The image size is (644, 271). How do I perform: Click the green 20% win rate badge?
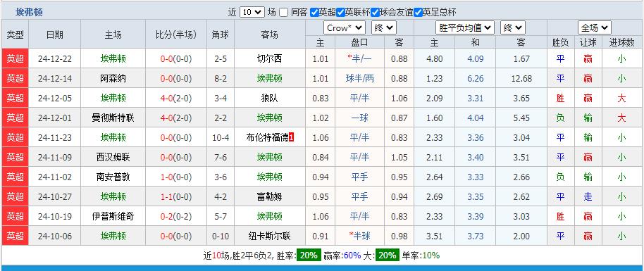tap(309, 256)
